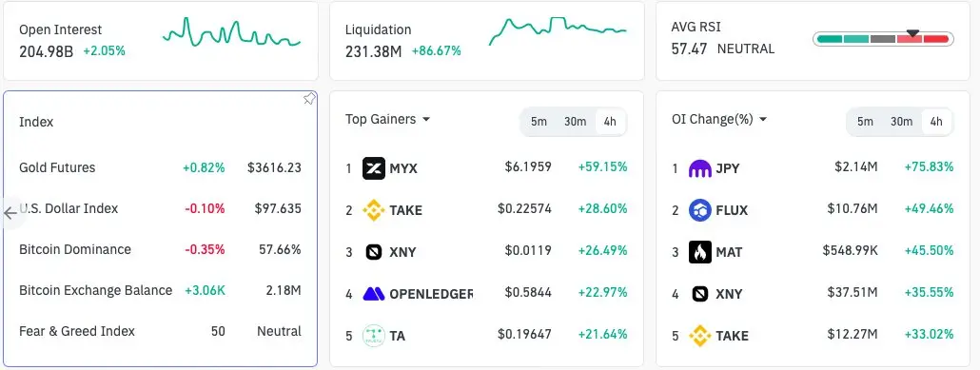Select 30m tab in OI Change panel
Screen dimensions: 980x370
coord(901,122)
